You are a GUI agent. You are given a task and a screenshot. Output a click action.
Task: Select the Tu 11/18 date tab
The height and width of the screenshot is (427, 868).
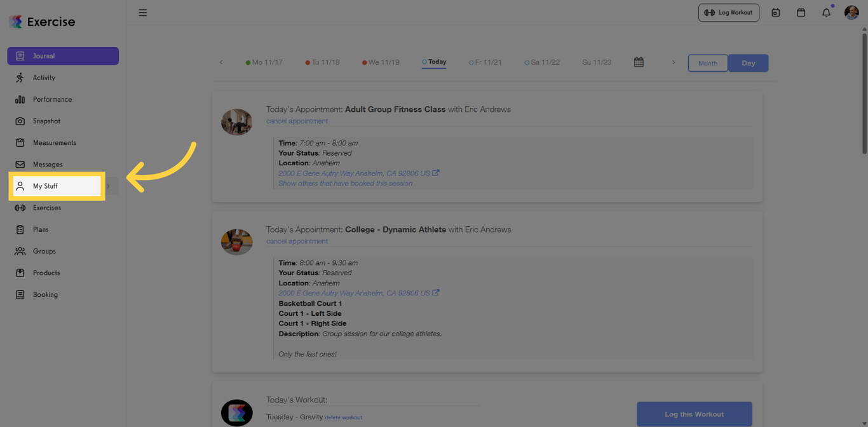click(322, 62)
